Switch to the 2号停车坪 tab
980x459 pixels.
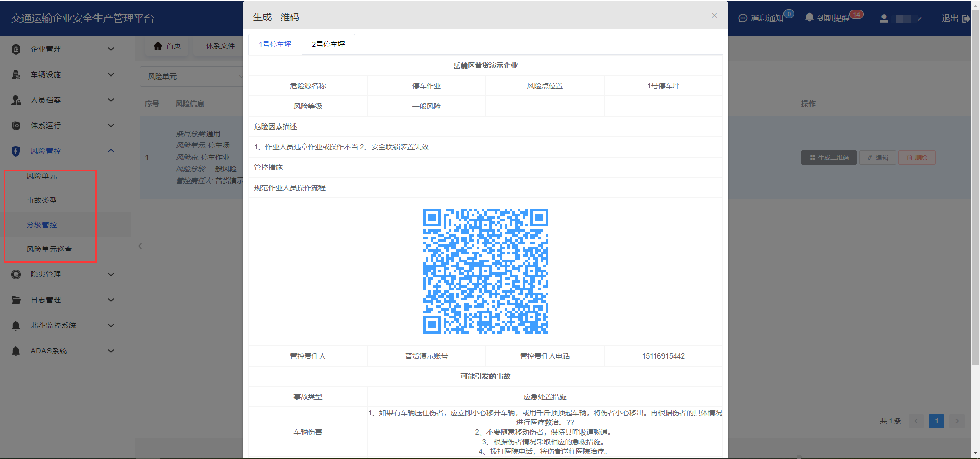[x=328, y=44]
